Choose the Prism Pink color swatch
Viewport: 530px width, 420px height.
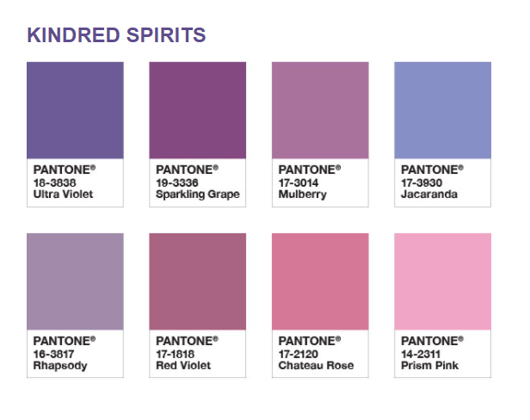[x=443, y=281]
